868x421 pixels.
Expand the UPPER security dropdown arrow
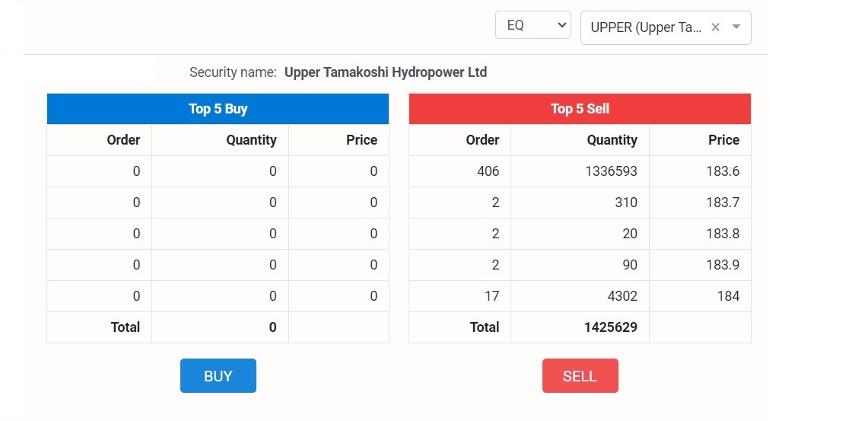click(x=736, y=27)
